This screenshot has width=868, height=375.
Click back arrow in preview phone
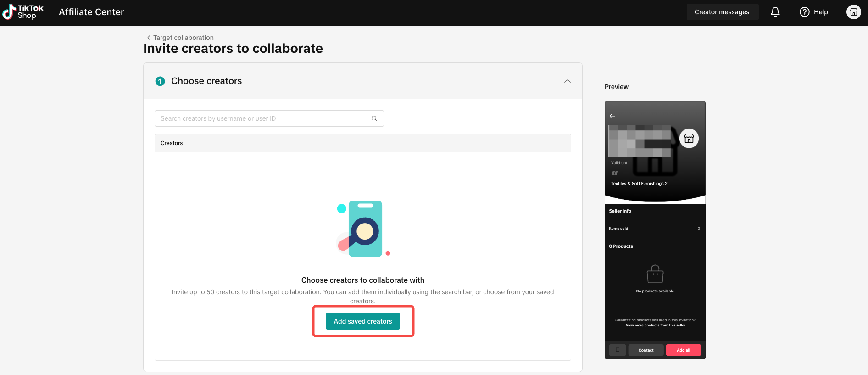pyautogui.click(x=612, y=116)
